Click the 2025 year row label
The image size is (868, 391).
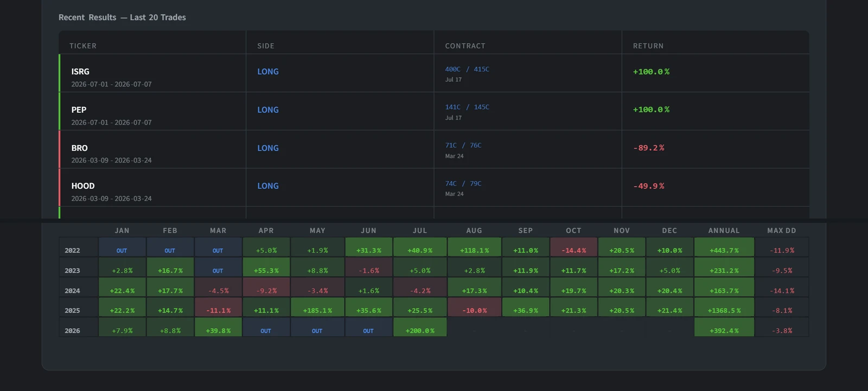72,311
